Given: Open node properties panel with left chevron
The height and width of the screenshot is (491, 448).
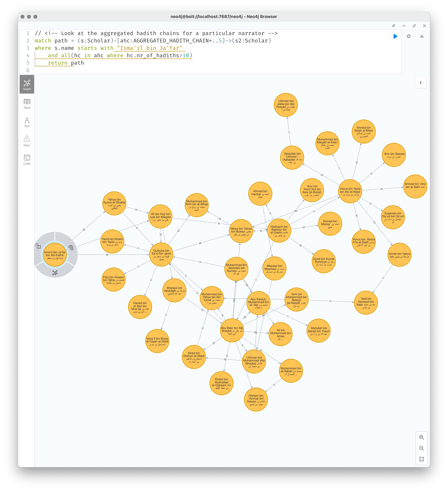Looking at the screenshot, I should [420, 83].
